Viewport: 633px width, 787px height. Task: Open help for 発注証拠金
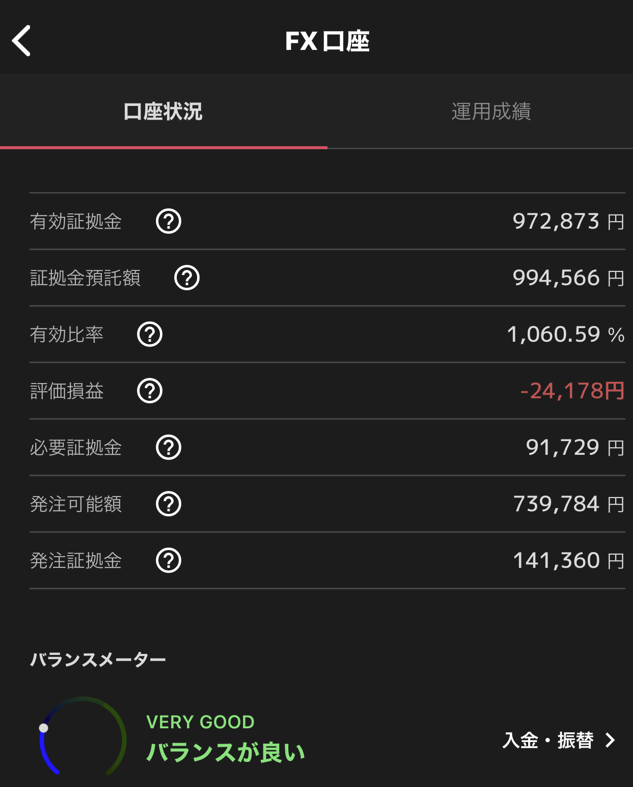point(169,560)
